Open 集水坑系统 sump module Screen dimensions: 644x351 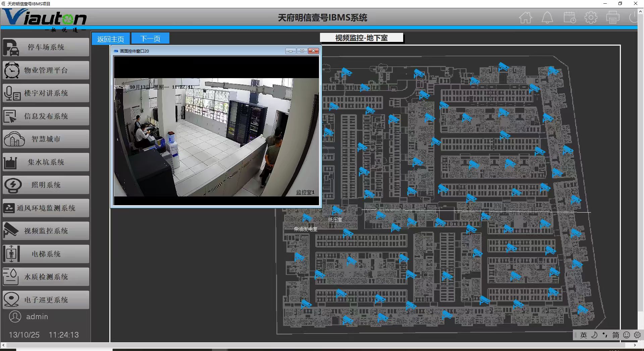pos(46,162)
